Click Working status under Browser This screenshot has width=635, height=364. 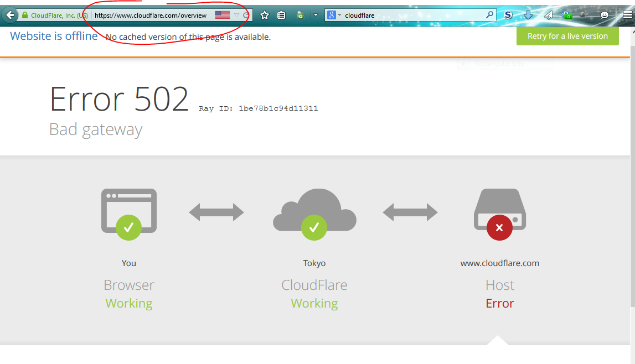(129, 304)
